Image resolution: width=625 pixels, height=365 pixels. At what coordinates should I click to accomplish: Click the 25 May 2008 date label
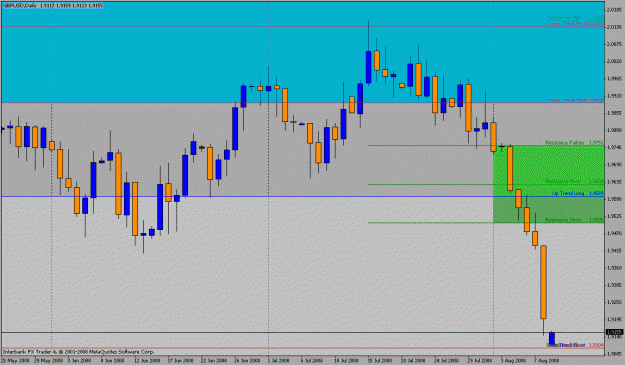click(15, 361)
